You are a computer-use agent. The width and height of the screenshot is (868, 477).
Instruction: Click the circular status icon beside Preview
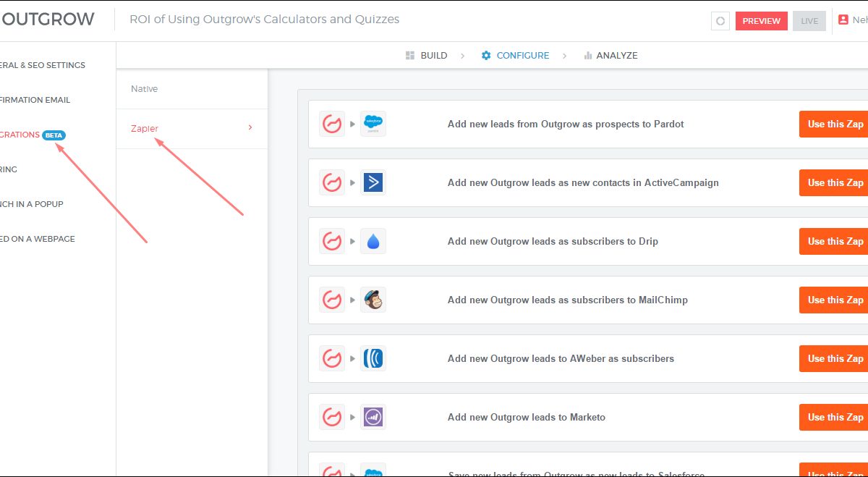pyautogui.click(x=720, y=21)
